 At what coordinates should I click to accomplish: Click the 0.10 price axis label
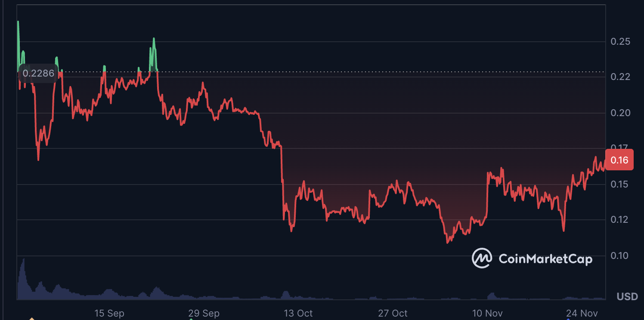pos(620,256)
